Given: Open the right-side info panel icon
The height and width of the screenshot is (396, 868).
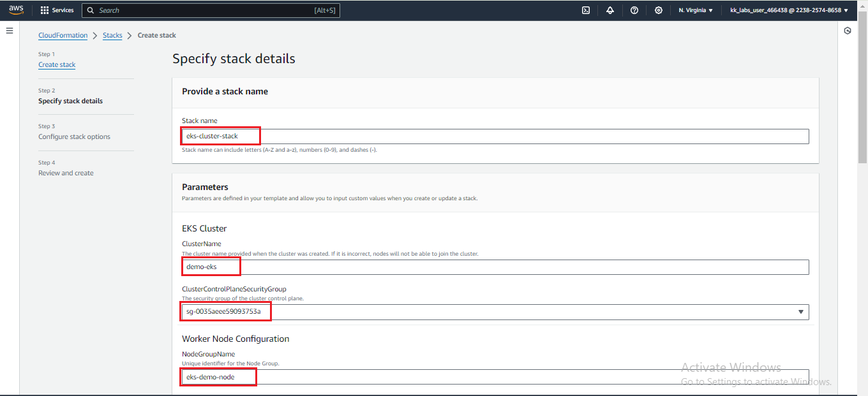Looking at the screenshot, I should coord(848,31).
